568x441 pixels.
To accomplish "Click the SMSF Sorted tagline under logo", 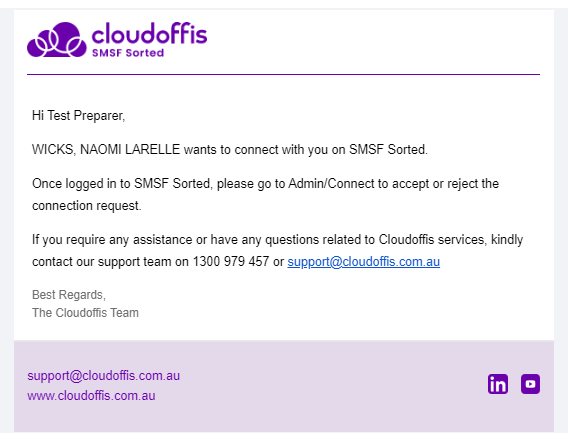I will click(x=128, y=53).
